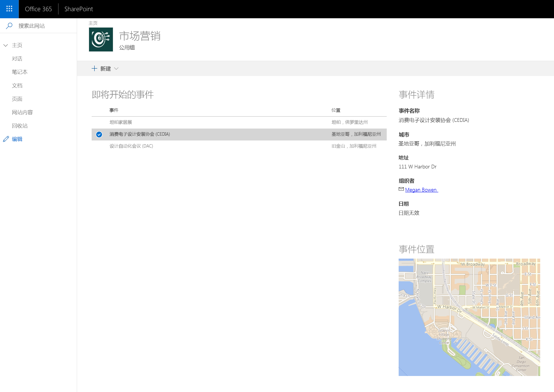
Task: Open the Megan Bowen organizer link
Action: (x=421, y=189)
